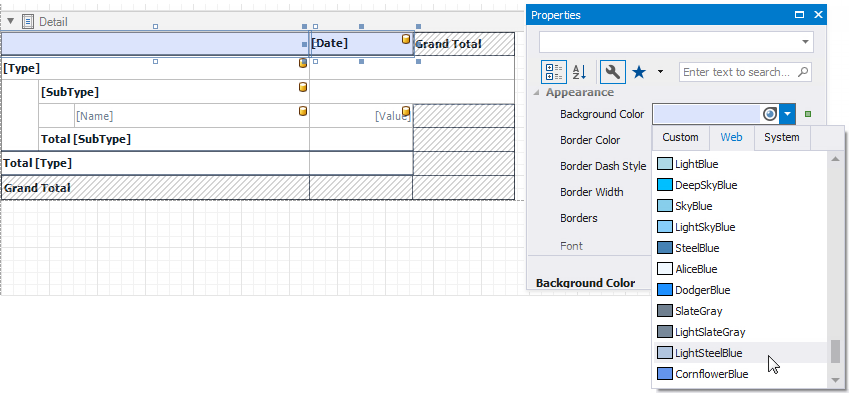The width and height of the screenshot is (849, 393).
Task: Choose LightSteelBlue color
Action: click(740, 353)
